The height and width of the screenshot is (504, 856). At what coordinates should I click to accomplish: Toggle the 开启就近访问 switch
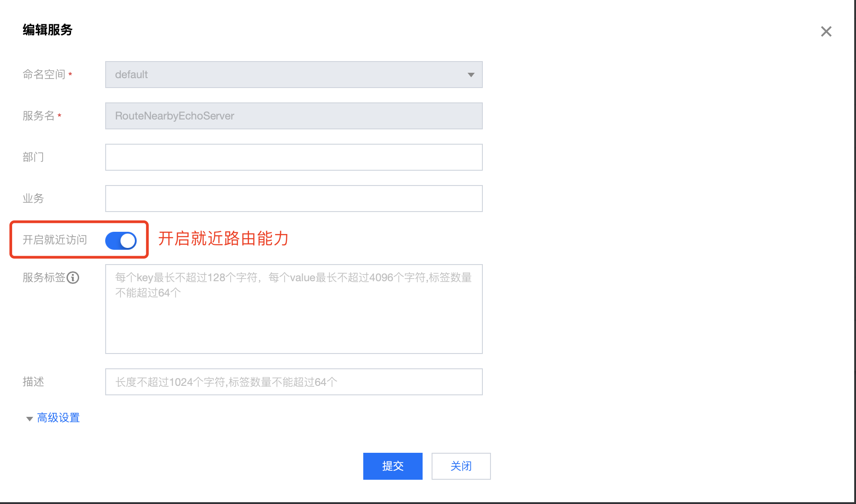(x=121, y=240)
